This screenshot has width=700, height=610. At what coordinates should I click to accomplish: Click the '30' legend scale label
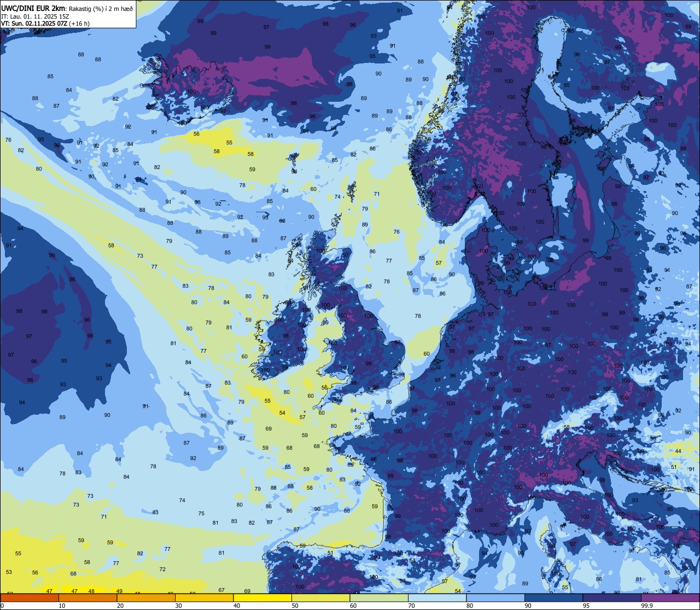[x=178, y=606]
